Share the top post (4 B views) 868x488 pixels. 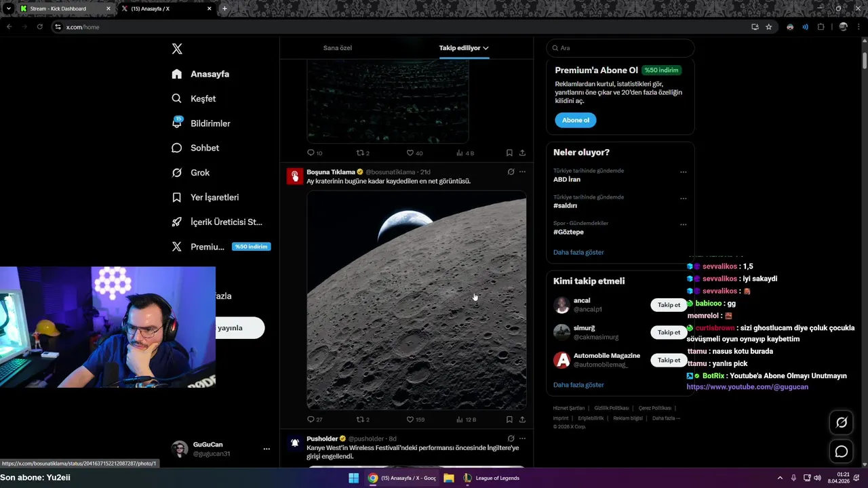(x=522, y=153)
